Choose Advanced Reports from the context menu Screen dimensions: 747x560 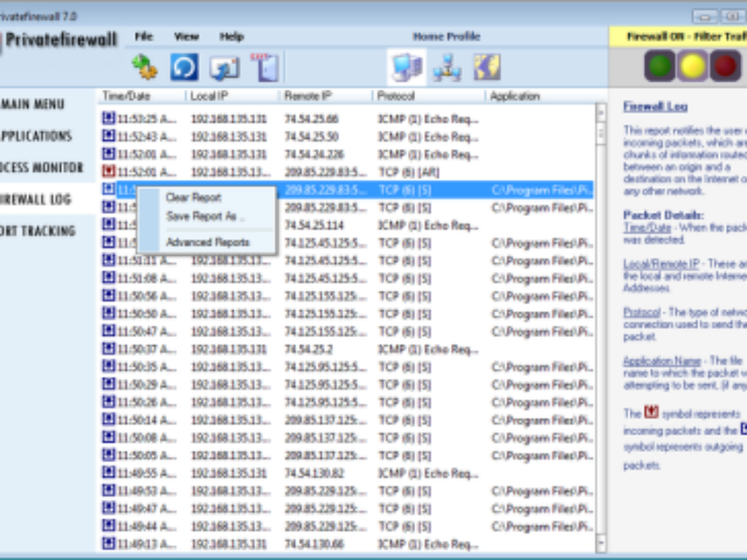pos(207,242)
